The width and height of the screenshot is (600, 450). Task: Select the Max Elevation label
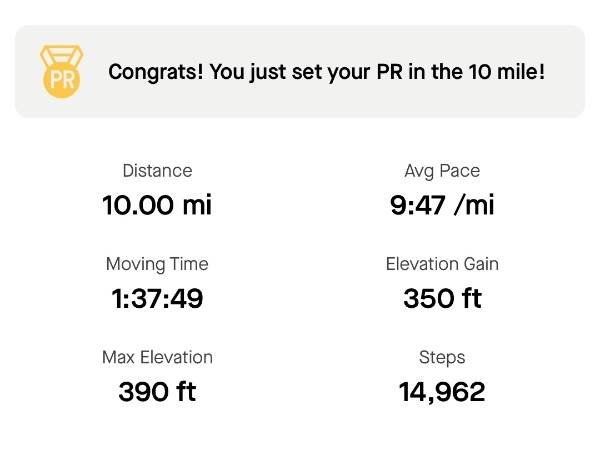157,357
